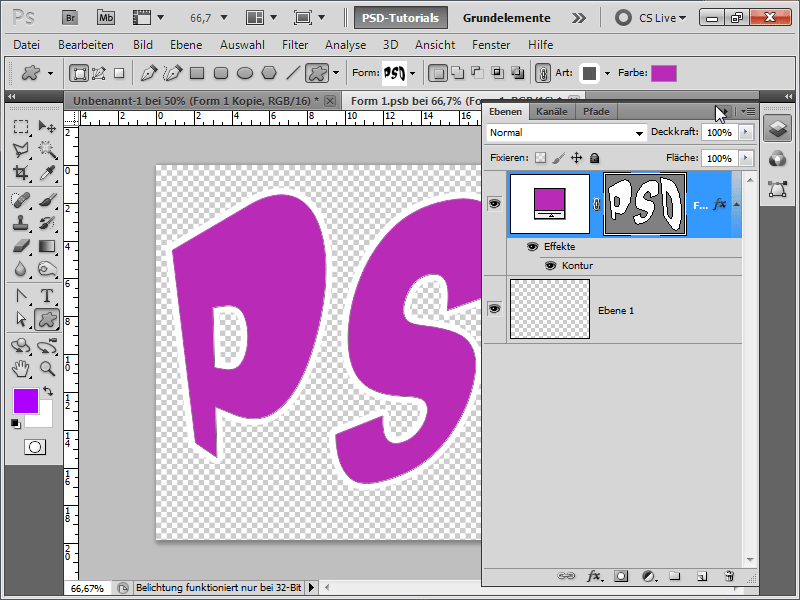Screen dimensions: 800x600
Task: Select the Blur tool
Action: click(20, 269)
